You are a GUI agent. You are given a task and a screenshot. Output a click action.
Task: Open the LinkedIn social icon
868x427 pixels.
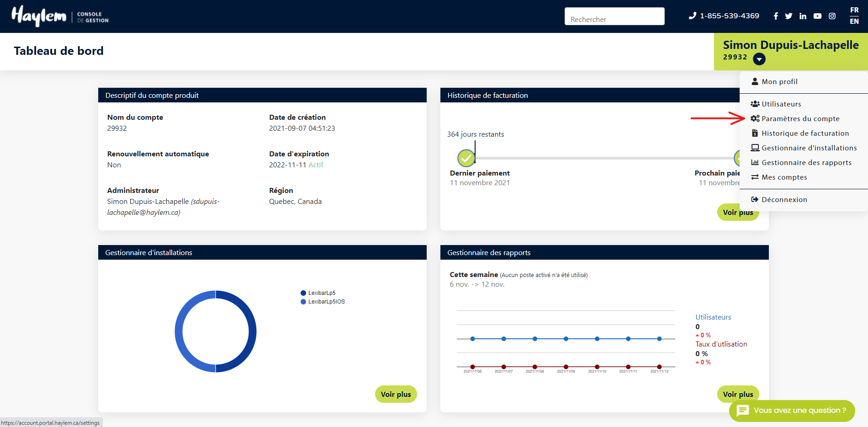click(x=803, y=16)
